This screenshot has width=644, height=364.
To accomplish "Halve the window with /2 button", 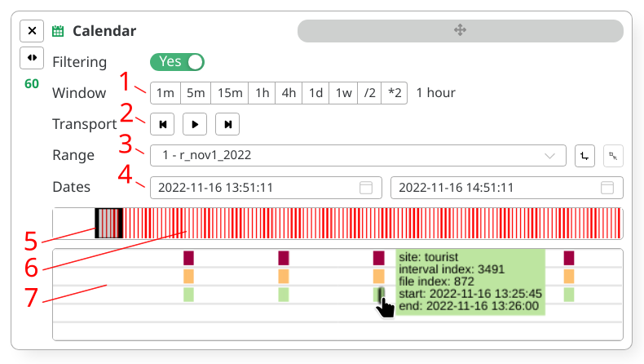I will (371, 93).
